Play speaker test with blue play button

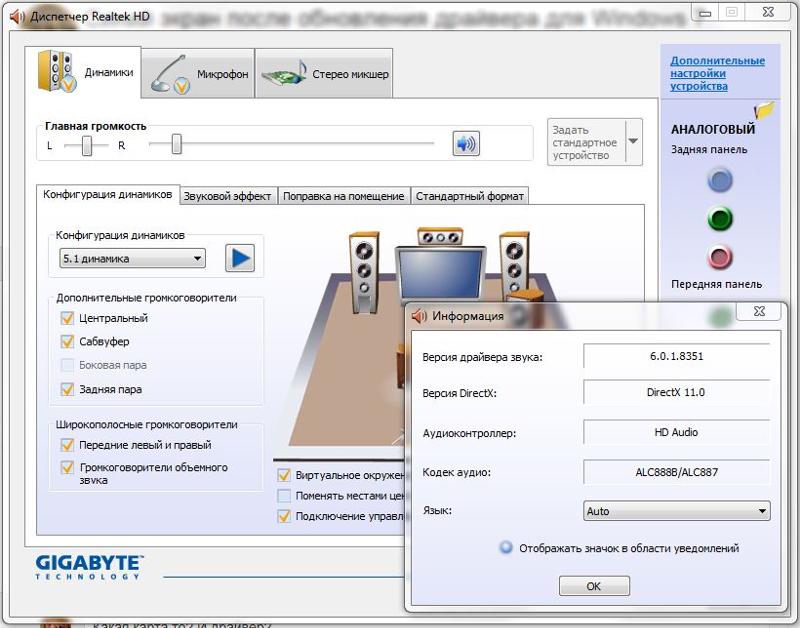pyautogui.click(x=240, y=258)
